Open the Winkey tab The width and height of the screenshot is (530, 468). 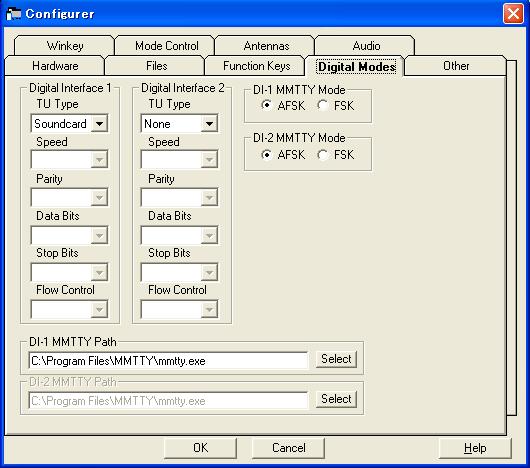64,46
